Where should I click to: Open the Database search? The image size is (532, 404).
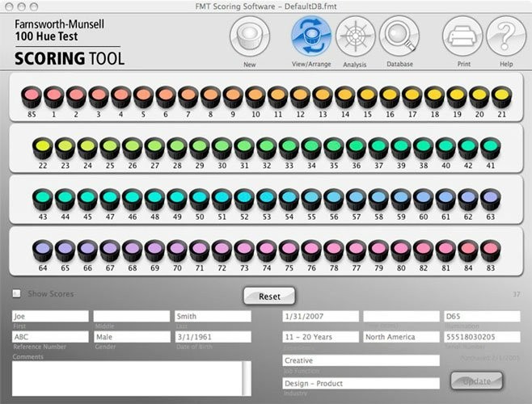399,36
